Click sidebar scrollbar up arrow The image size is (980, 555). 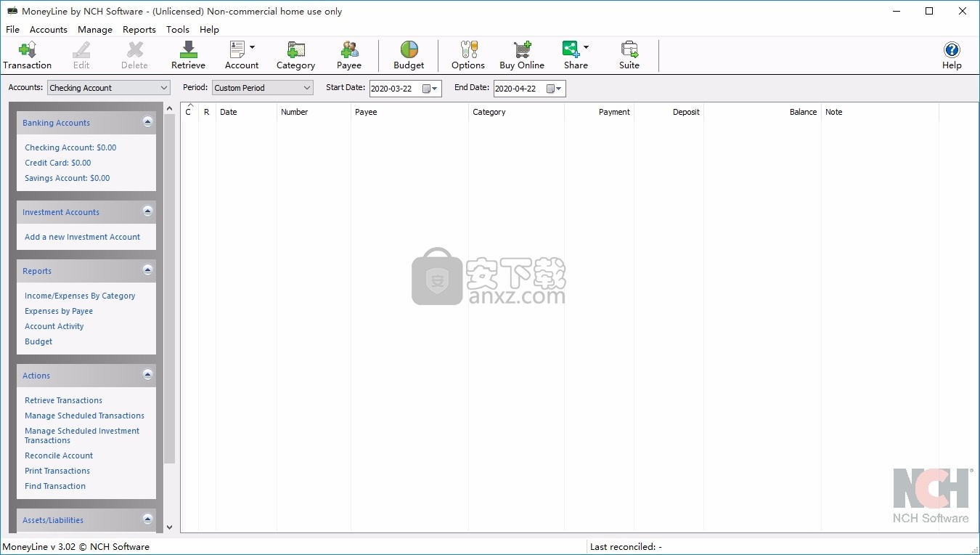pyautogui.click(x=169, y=108)
